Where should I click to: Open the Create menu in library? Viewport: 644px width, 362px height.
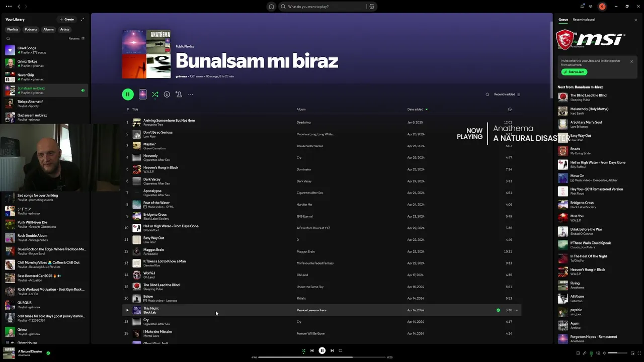(x=67, y=19)
